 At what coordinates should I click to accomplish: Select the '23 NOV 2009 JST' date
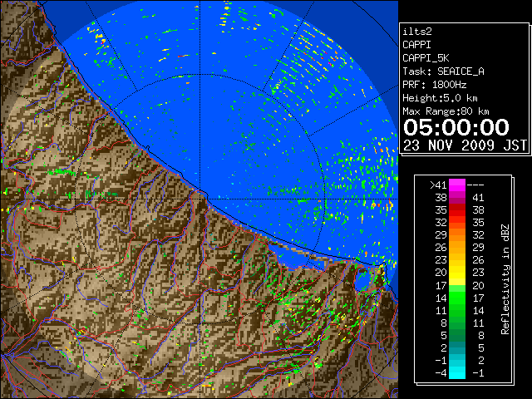point(465,145)
